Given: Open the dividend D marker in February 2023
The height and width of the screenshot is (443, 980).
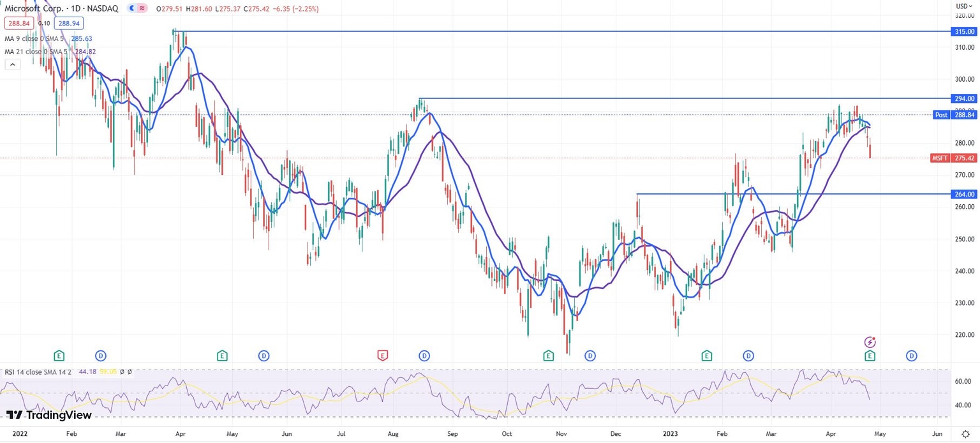Looking at the screenshot, I should click(x=748, y=355).
